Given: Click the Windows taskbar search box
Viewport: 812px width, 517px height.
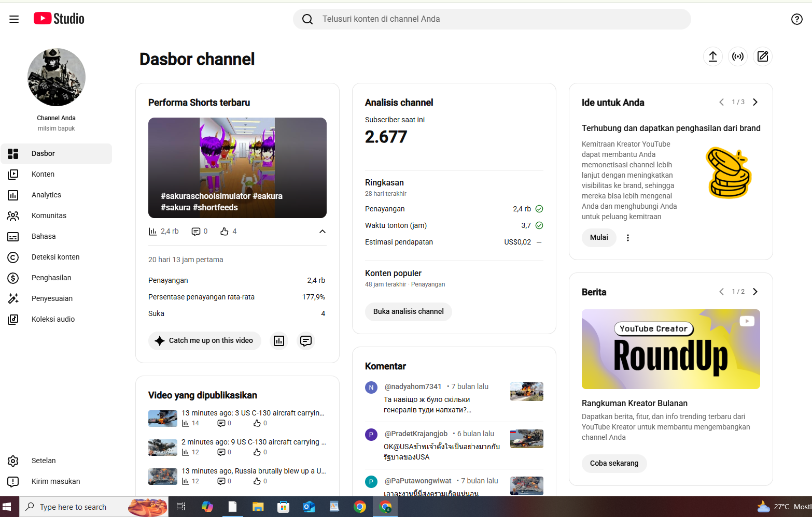Looking at the screenshot, I should coord(94,507).
